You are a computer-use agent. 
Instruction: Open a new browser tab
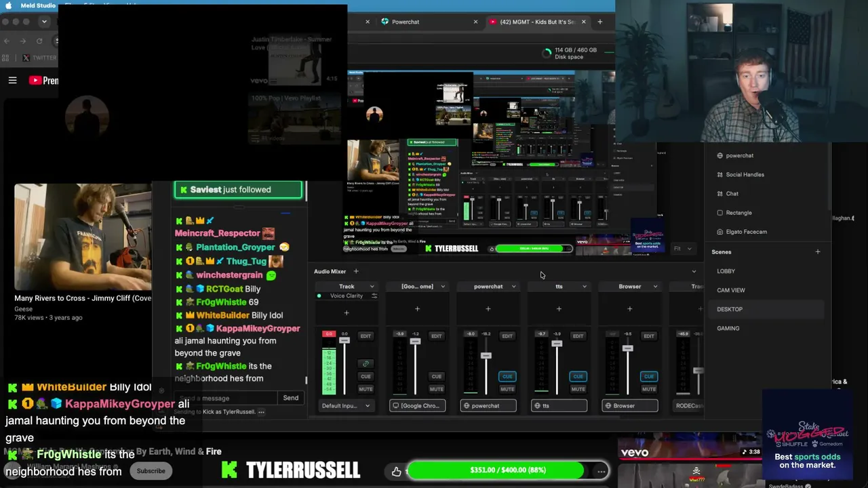click(x=599, y=22)
